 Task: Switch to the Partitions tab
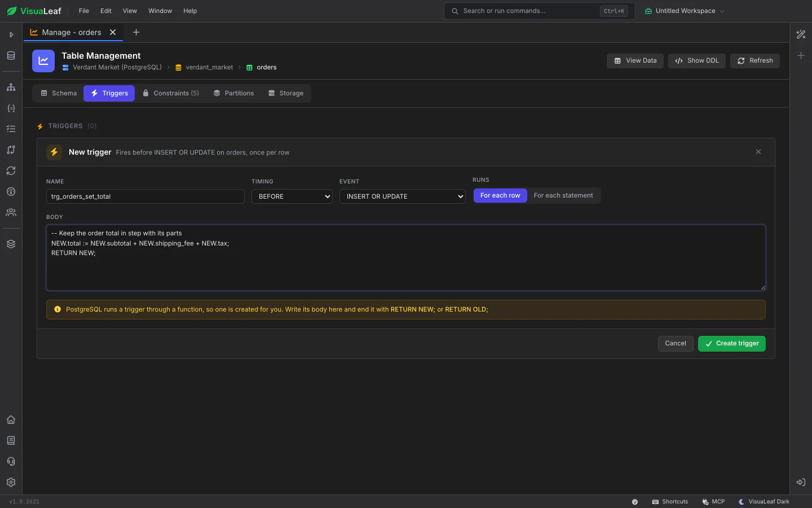tap(233, 94)
